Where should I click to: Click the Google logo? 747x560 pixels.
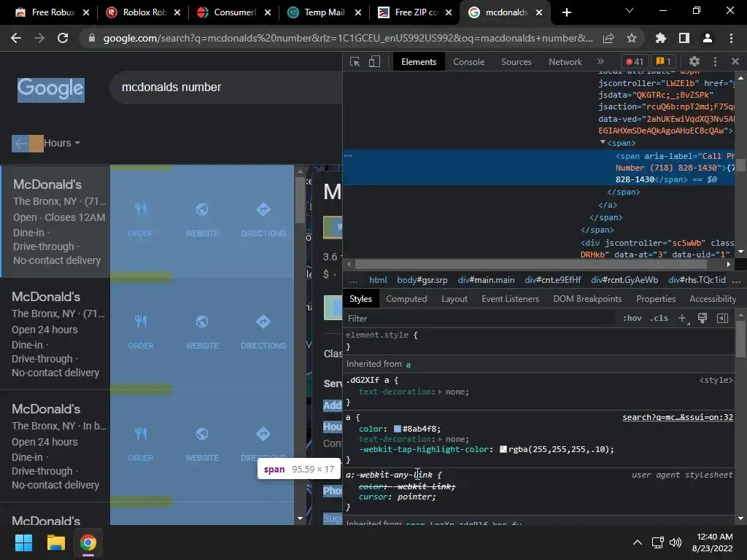tap(51, 90)
